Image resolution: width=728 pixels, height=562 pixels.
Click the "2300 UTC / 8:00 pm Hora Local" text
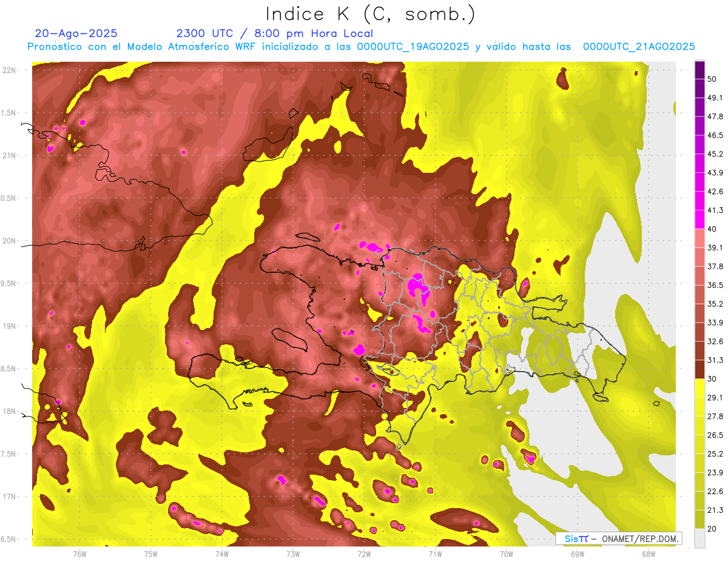pyautogui.click(x=274, y=33)
